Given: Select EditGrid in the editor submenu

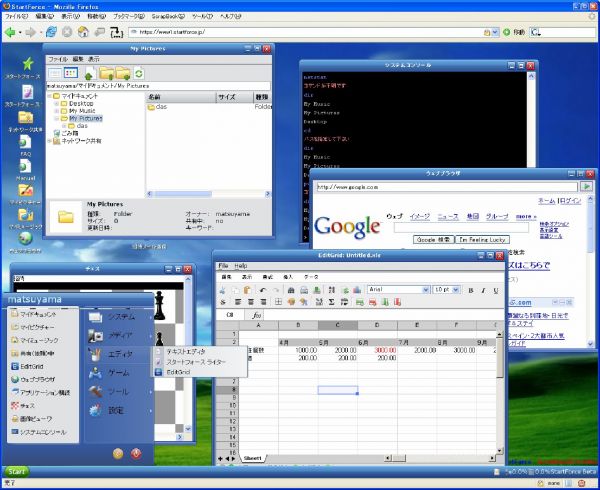Looking at the screenshot, I should point(178,371).
